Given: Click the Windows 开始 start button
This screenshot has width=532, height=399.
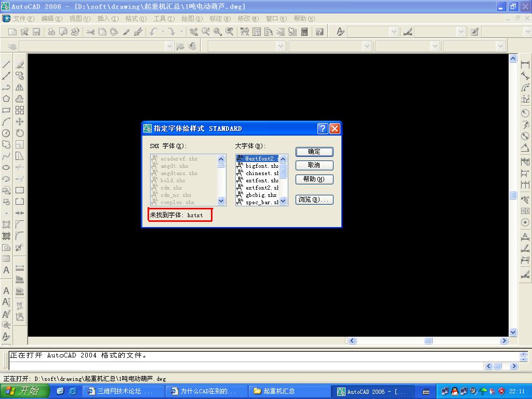Looking at the screenshot, I should tap(25, 391).
